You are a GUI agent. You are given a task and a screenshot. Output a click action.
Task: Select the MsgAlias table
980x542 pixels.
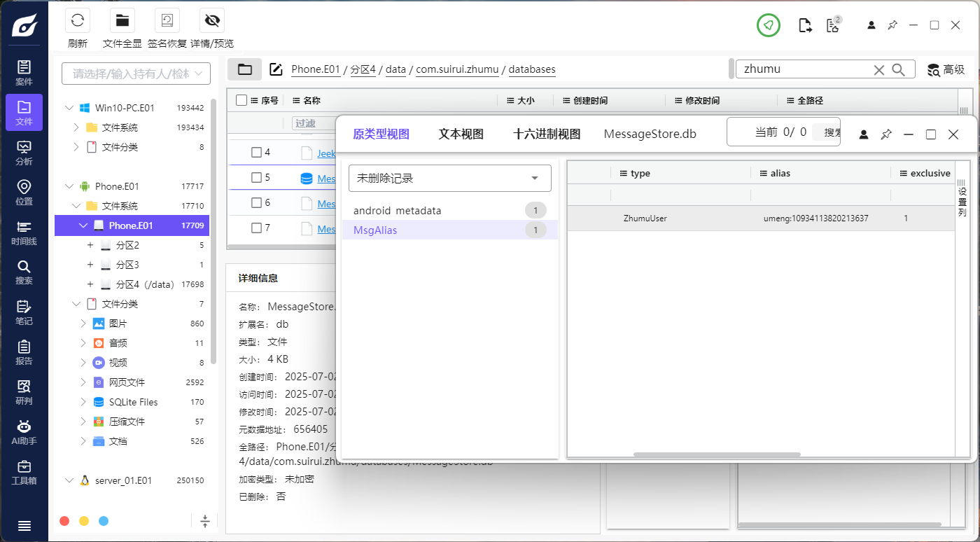[450, 230]
